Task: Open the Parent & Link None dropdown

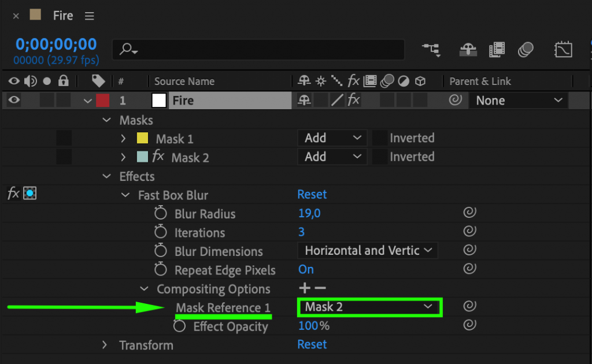Action: 517,100
